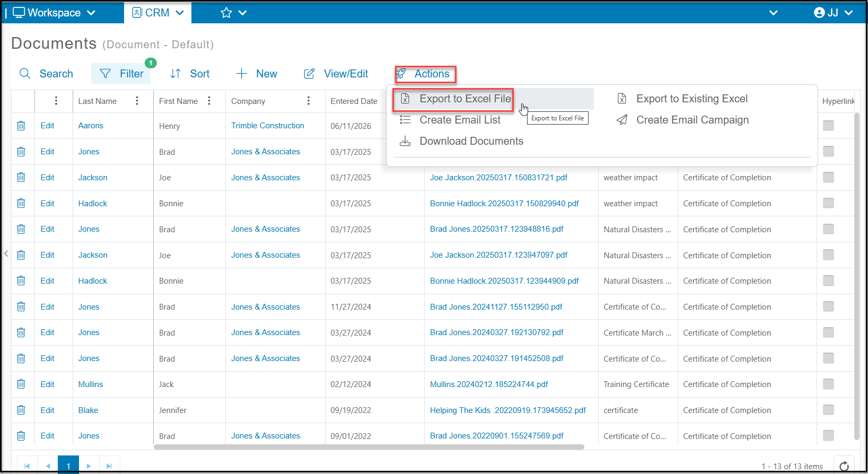Click the Search magnifier icon
Viewport: 868px width, 474px height.
(25, 74)
